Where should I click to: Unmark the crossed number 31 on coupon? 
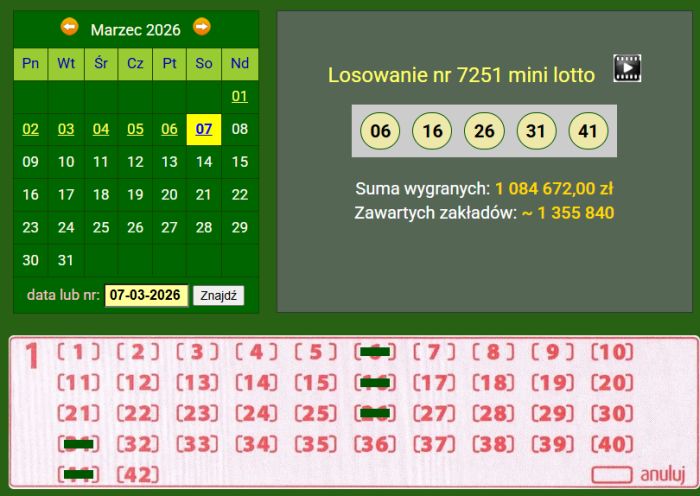(78, 444)
